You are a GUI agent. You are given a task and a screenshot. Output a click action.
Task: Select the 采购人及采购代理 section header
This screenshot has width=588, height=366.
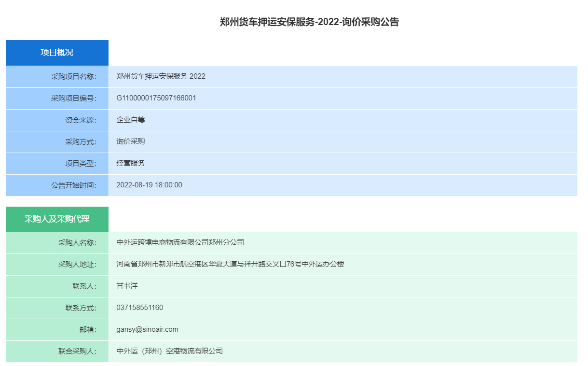pos(57,219)
